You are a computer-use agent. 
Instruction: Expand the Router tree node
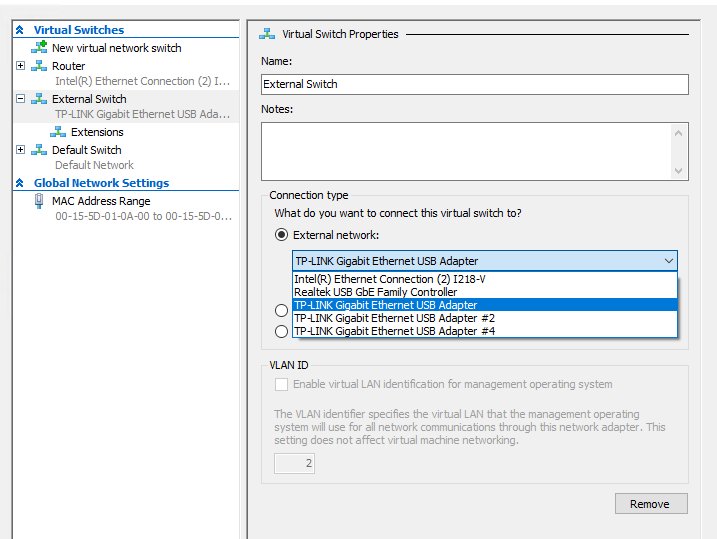click(20, 66)
